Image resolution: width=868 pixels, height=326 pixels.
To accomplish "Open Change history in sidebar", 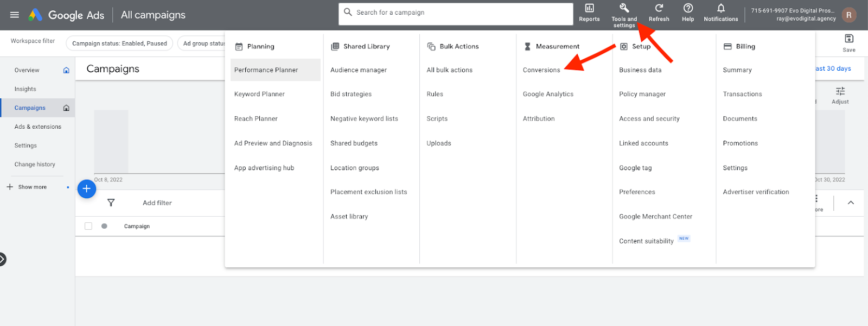I will (x=35, y=164).
